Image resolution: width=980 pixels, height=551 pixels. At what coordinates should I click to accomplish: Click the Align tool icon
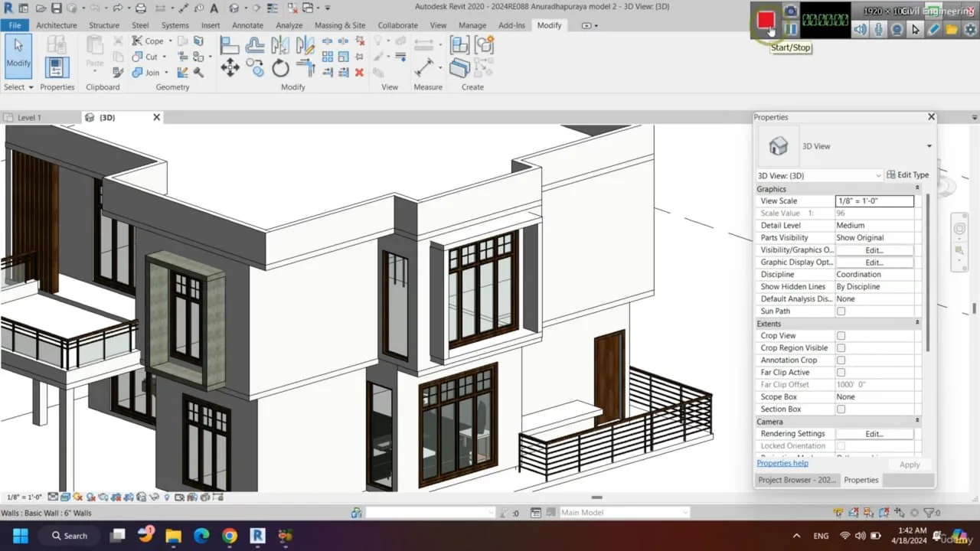point(230,45)
